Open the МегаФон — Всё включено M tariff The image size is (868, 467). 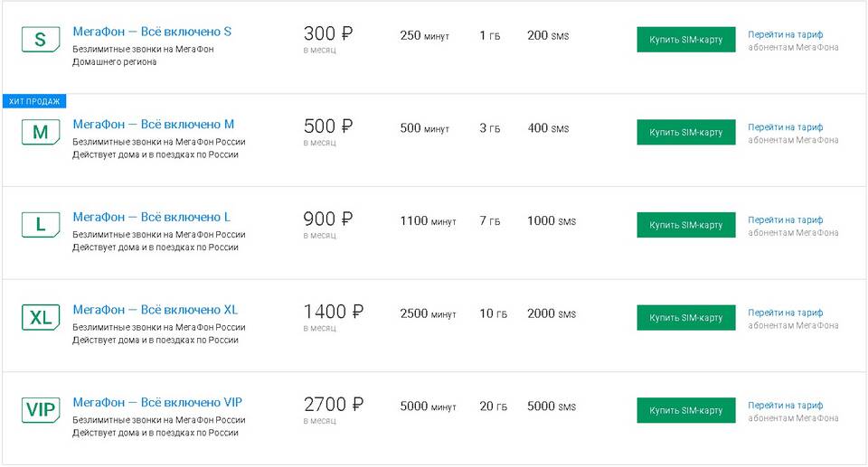click(x=154, y=125)
